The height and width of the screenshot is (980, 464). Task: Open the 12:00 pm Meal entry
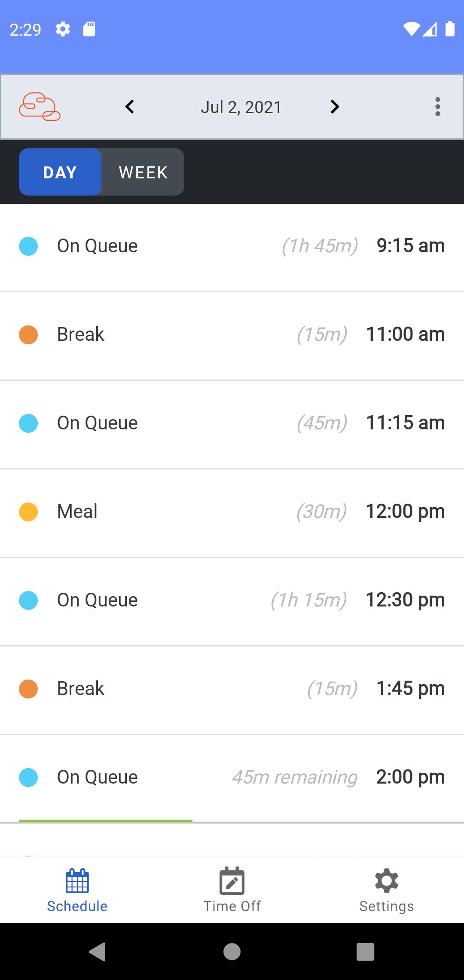pyautogui.click(x=232, y=512)
